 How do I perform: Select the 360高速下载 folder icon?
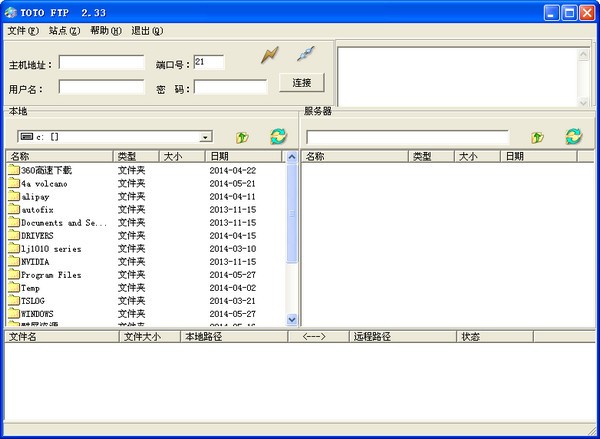coord(14,170)
